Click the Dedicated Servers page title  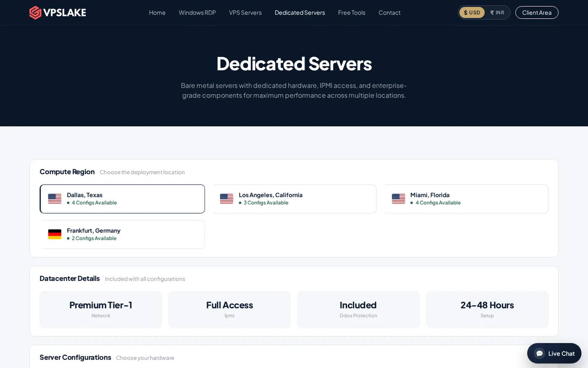pos(294,64)
